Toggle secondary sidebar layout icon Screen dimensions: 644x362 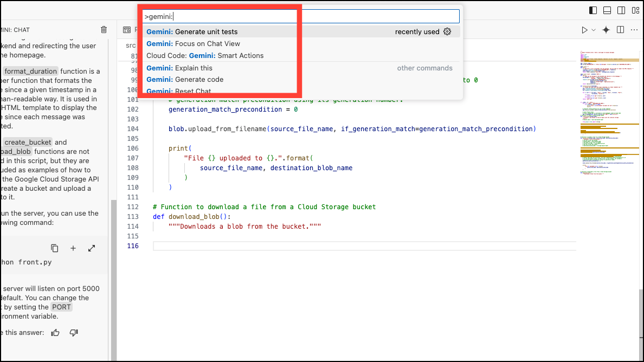click(x=621, y=10)
